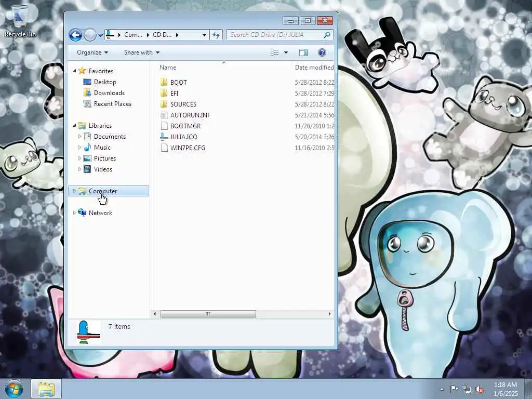
Task: Click the search magnifier icon
Action: click(x=327, y=35)
